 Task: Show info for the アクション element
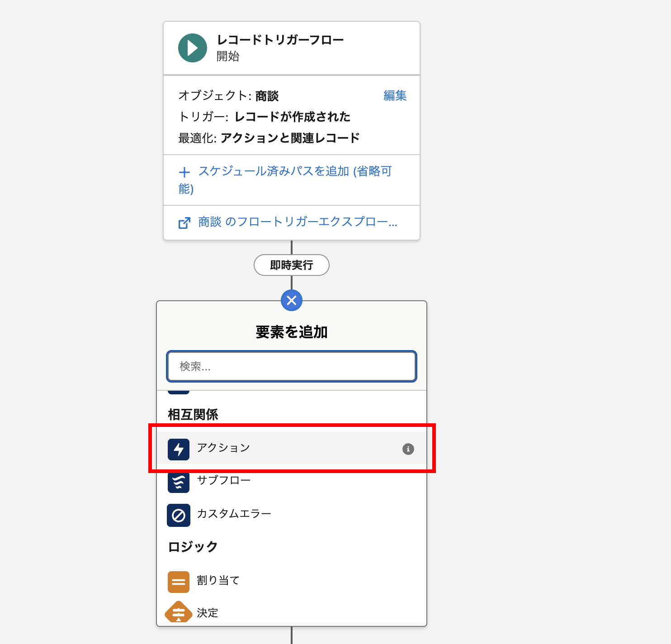pos(408,449)
